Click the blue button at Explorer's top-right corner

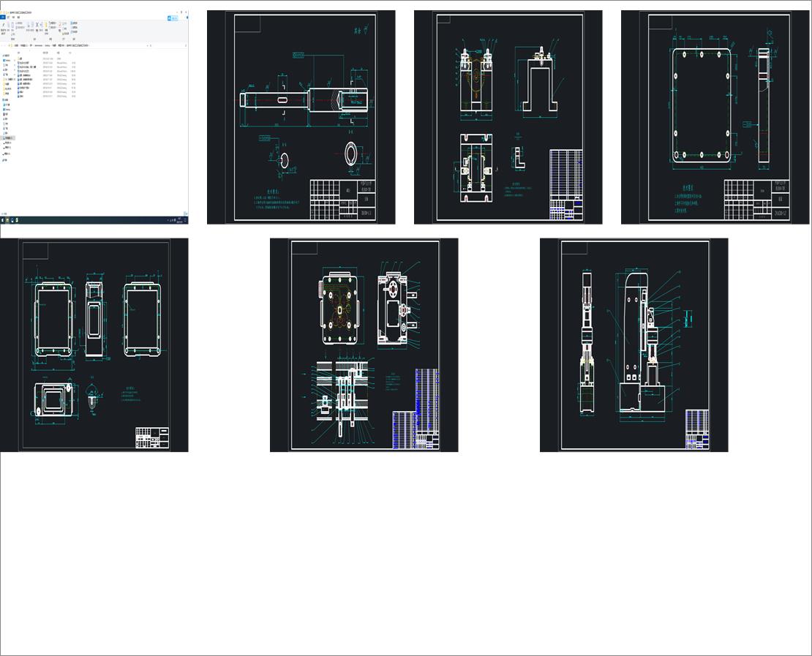click(x=173, y=18)
